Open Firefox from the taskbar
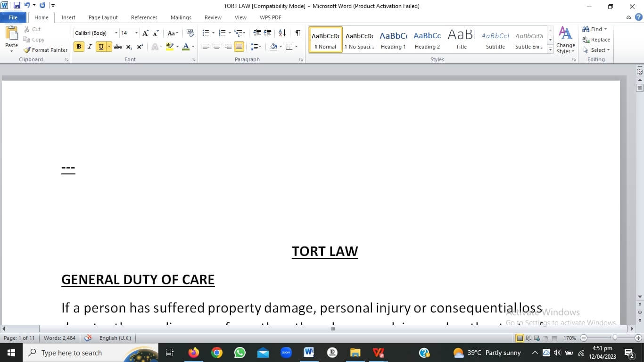Viewport: 644px width, 362px height. coord(194,353)
